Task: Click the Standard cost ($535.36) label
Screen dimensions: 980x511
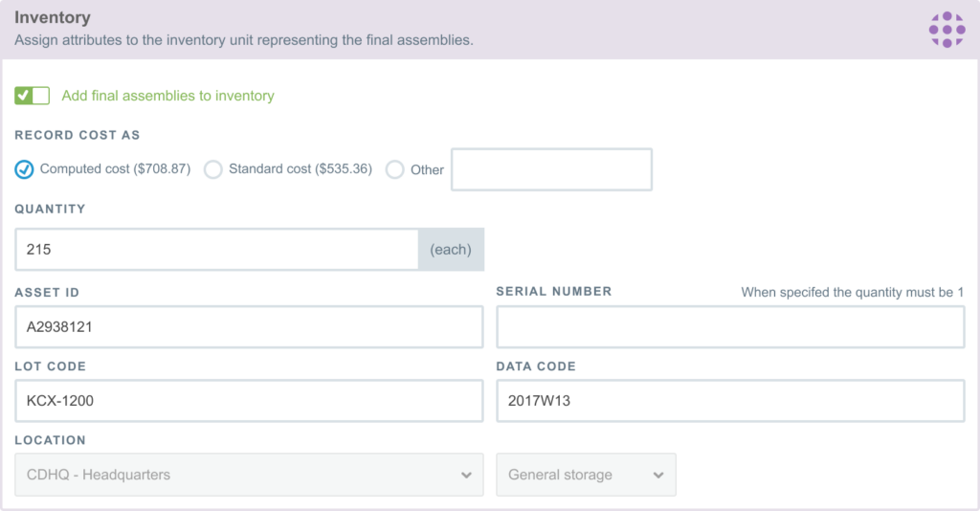Action: pyautogui.click(x=300, y=168)
